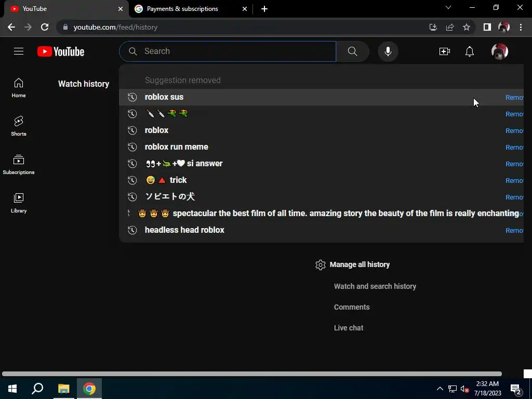Screen dimensions: 532x399
Task: Click the install app icon in address bar
Action: tap(433, 27)
